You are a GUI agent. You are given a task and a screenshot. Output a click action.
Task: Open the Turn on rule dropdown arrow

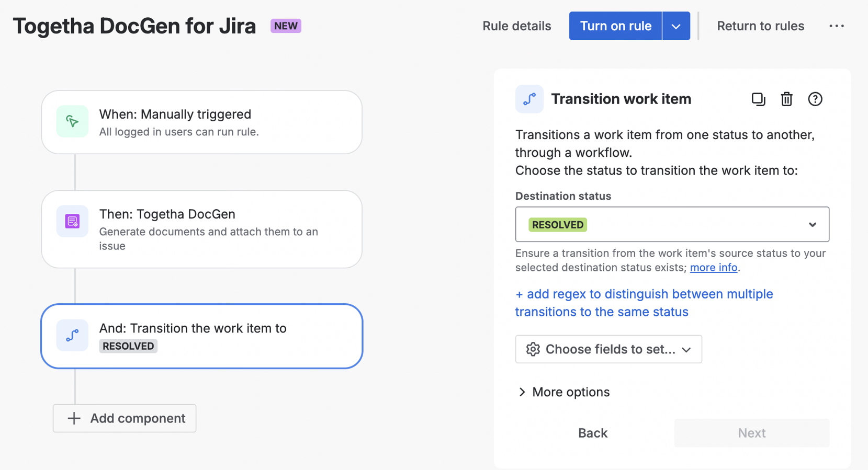(676, 26)
